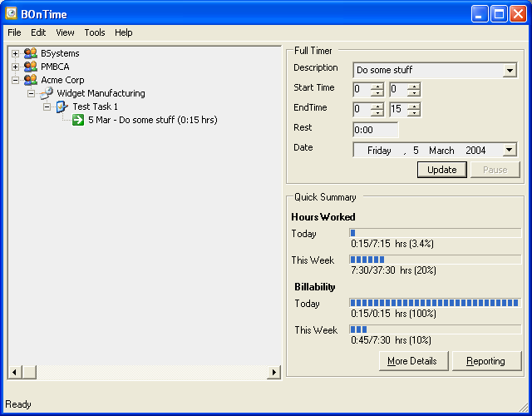The width and height of the screenshot is (532, 416).
Task: Click the window resize grip corner
Action: point(524,407)
